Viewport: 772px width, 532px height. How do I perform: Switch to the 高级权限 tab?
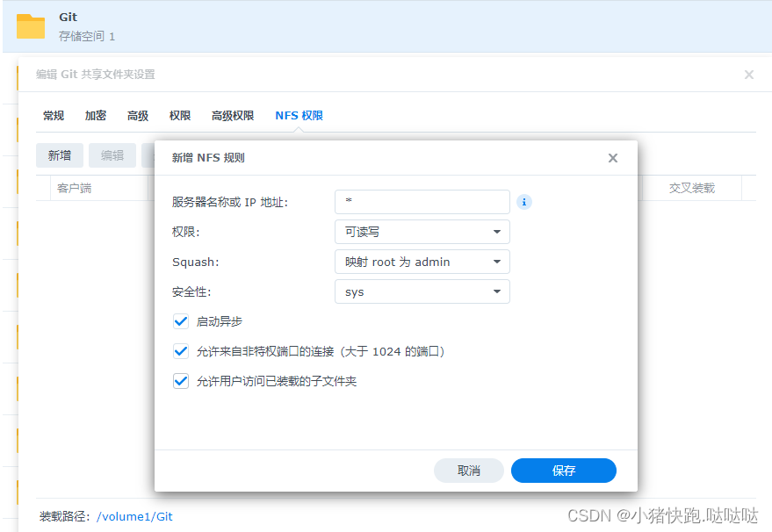(x=233, y=116)
